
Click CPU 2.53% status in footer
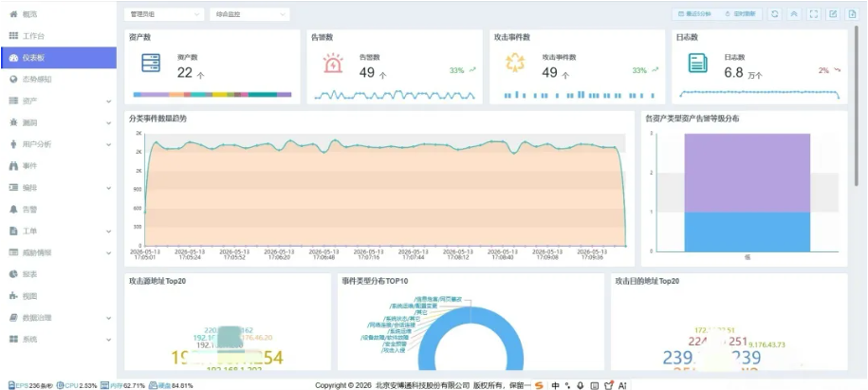click(x=77, y=385)
